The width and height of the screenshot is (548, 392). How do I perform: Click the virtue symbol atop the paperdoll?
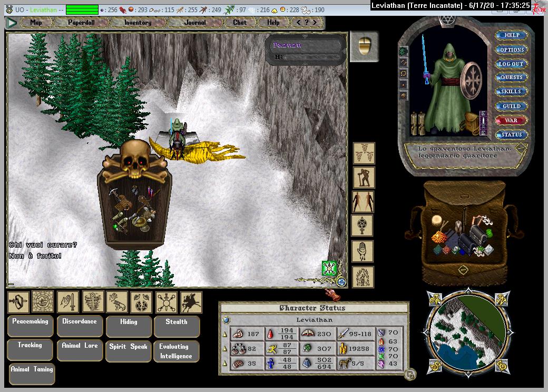point(446,21)
